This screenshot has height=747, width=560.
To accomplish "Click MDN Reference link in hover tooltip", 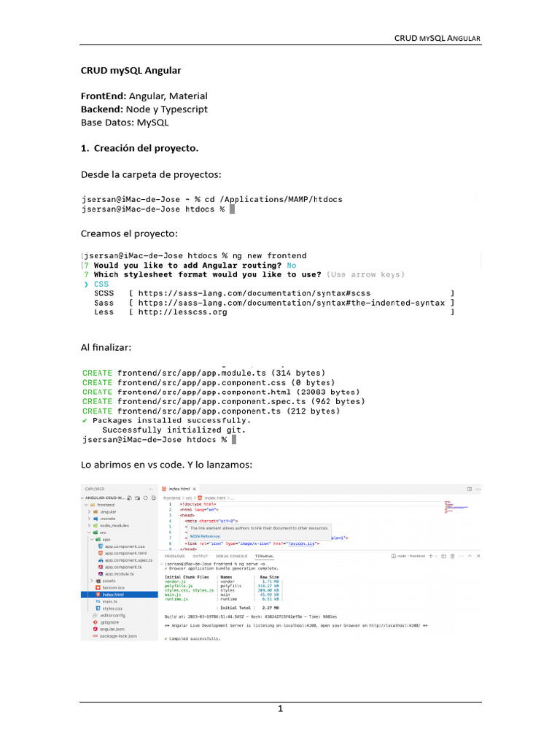I will pos(205,536).
